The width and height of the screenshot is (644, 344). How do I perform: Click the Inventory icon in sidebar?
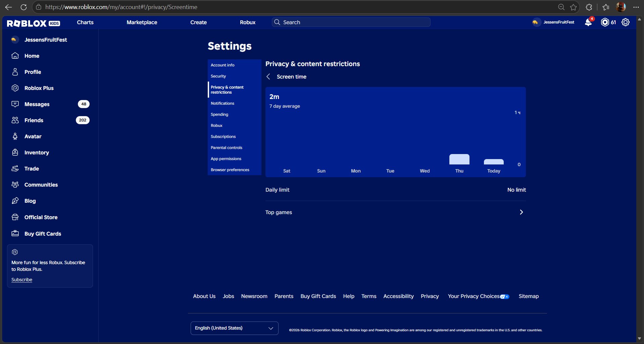15,152
